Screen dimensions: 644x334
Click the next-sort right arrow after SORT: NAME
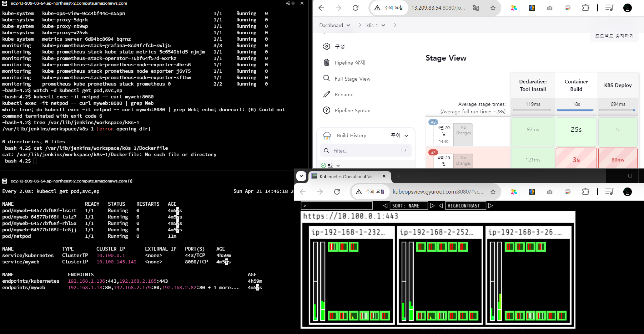[432, 206]
